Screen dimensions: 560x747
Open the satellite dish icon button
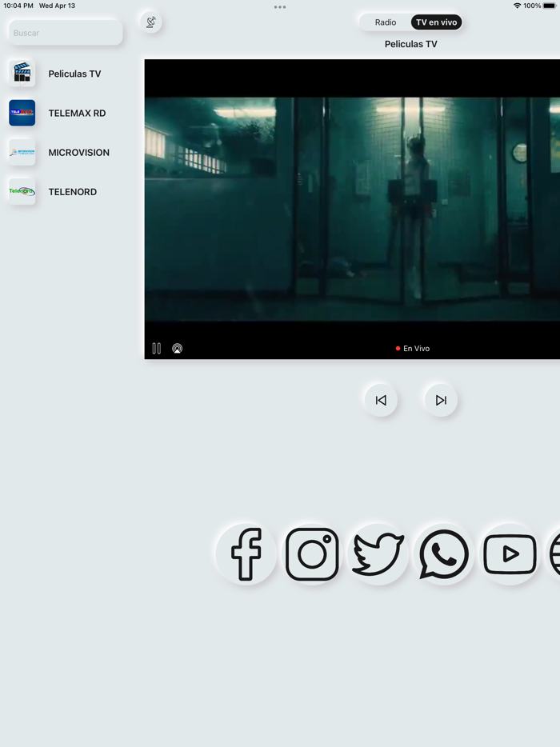pyautogui.click(x=150, y=22)
